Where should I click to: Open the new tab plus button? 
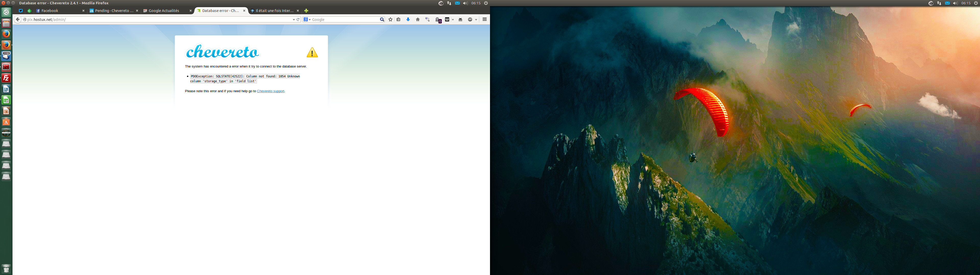306,11
